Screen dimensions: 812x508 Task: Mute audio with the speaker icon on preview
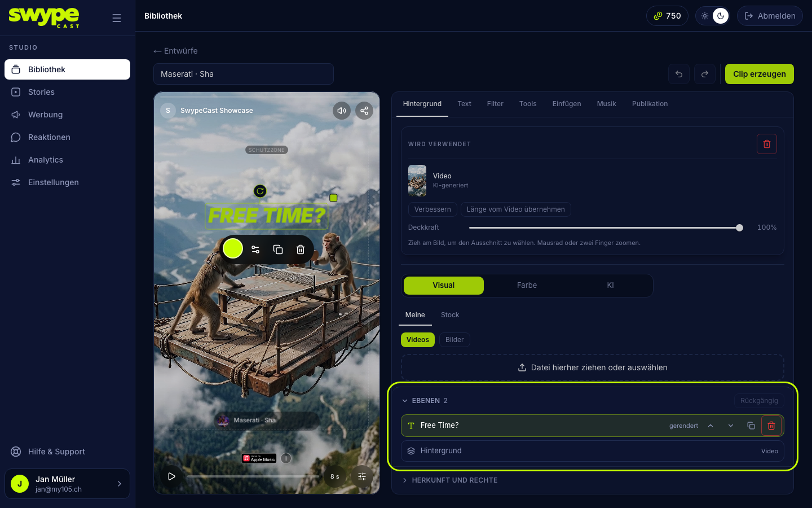pyautogui.click(x=342, y=111)
